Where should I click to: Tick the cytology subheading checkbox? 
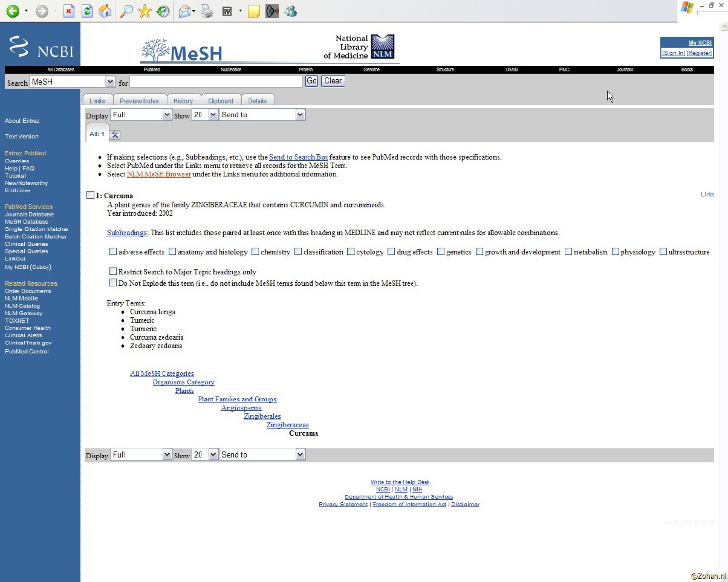pyautogui.click(x=351, y=251)
